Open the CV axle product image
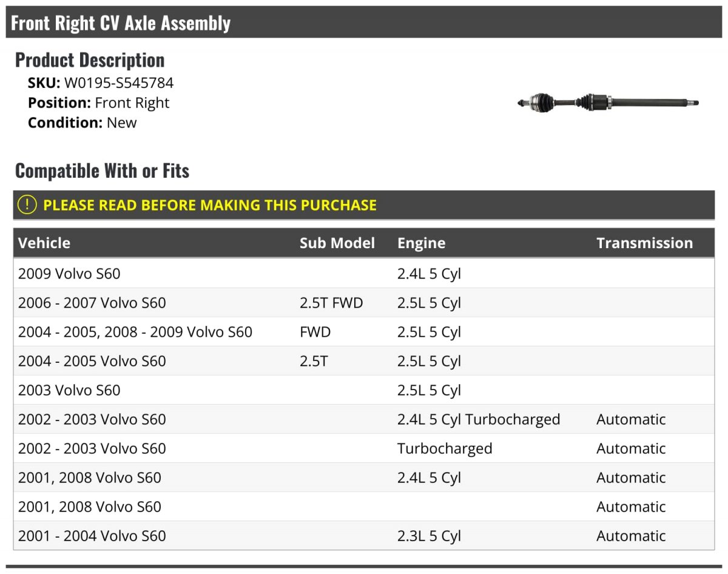This screenshot has width=728, height=574. 608,103
